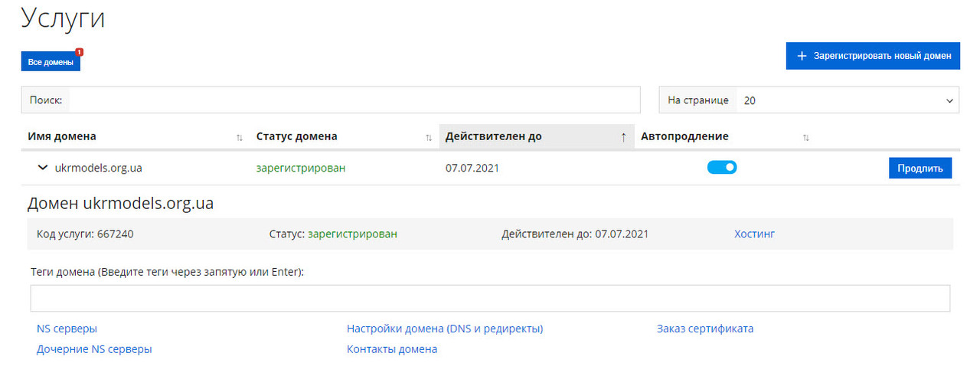Image resolution: width=980 pixels, height=386 pixels.
Task: Click Зарегистрировать новый домен button
Action: point(873,56)
